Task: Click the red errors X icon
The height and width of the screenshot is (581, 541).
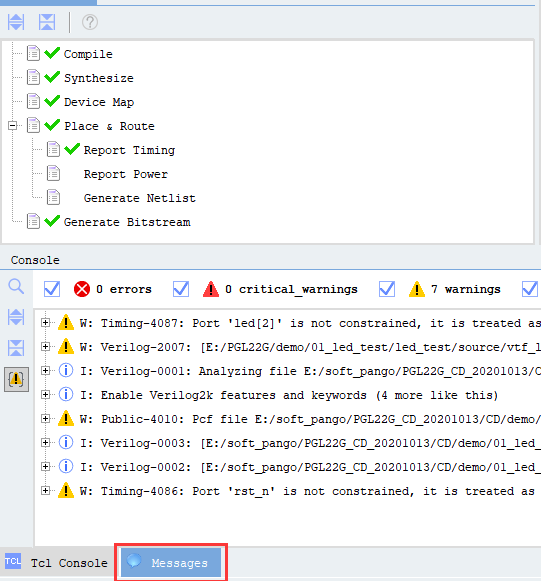Action: [x=82, y=289]
